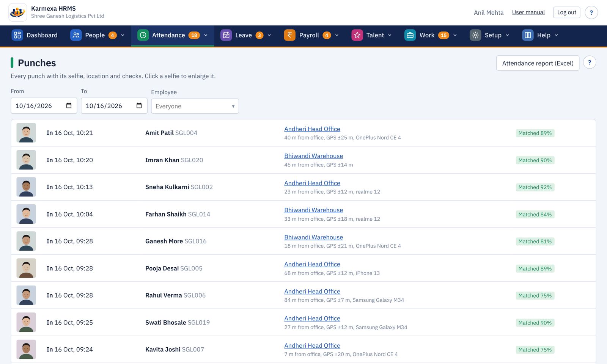The image size is (607, 364).
Task: Open the User manual link
Action: 528,13
